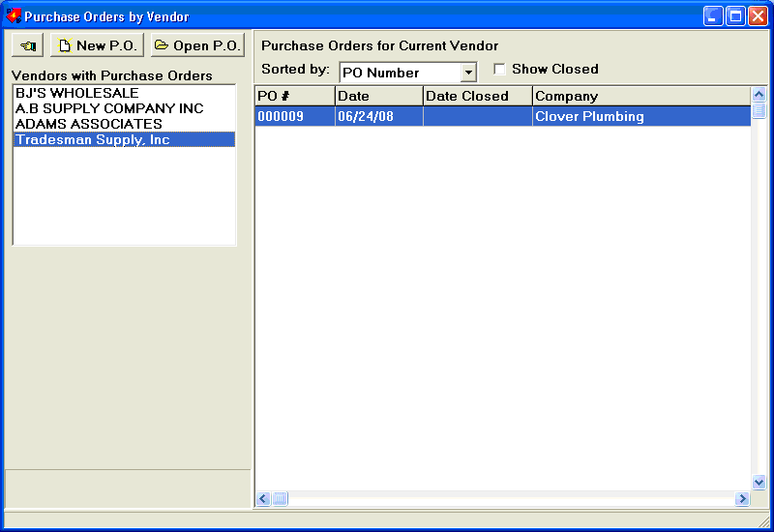Click the app icon in title bar

14,15
